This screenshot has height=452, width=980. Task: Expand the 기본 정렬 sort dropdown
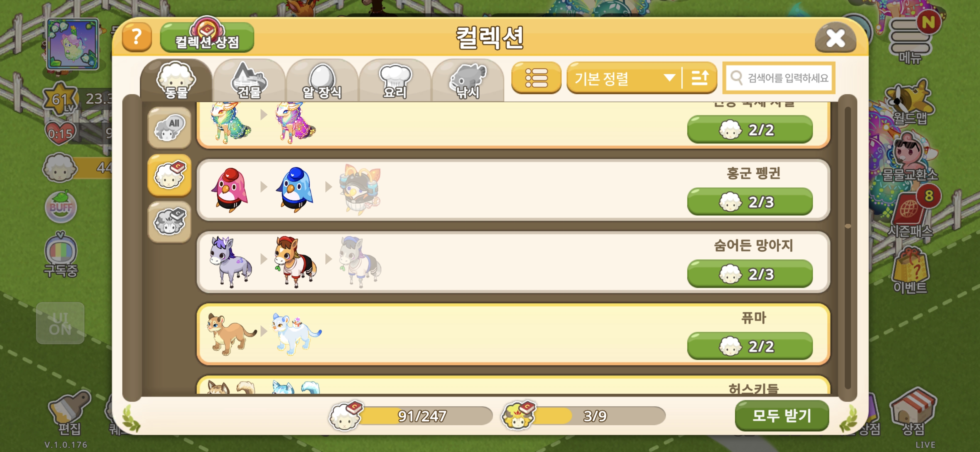point(624,78)
